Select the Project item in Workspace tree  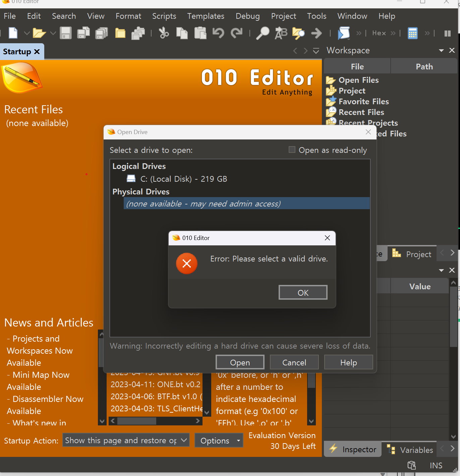pos(345,91)
